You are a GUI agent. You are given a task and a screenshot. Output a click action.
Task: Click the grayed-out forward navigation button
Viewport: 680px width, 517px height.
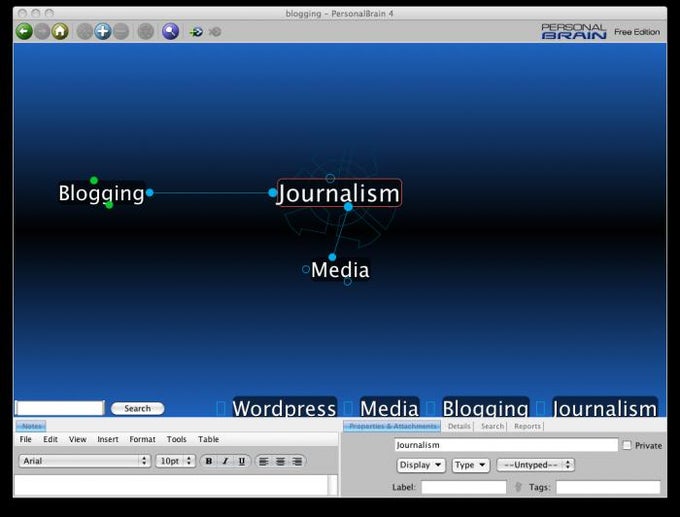click(x=42, y=32)
